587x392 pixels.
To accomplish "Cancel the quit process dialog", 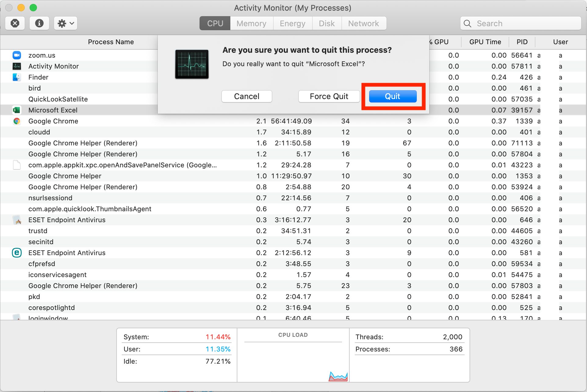I will (247, 96).
